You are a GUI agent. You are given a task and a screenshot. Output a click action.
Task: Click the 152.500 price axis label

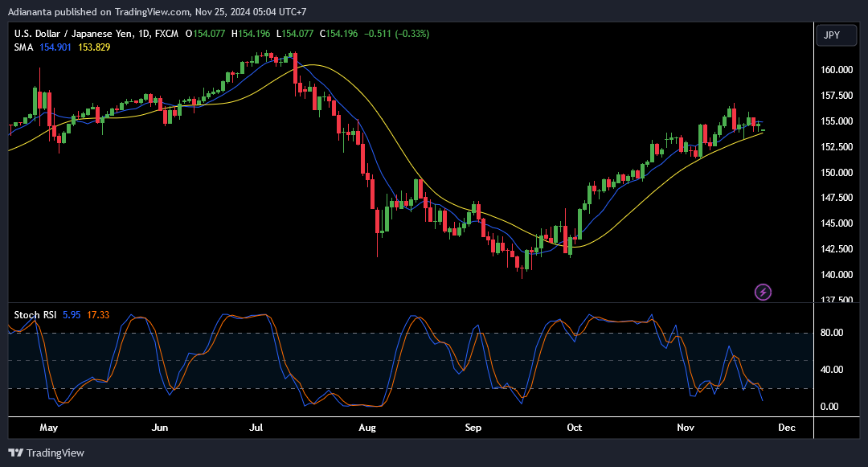(837, 146)
